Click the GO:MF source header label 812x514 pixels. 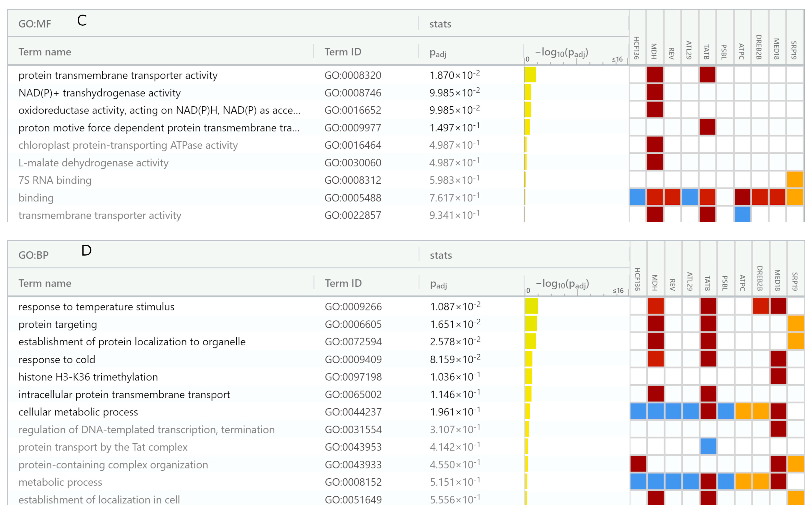(35, 24)
